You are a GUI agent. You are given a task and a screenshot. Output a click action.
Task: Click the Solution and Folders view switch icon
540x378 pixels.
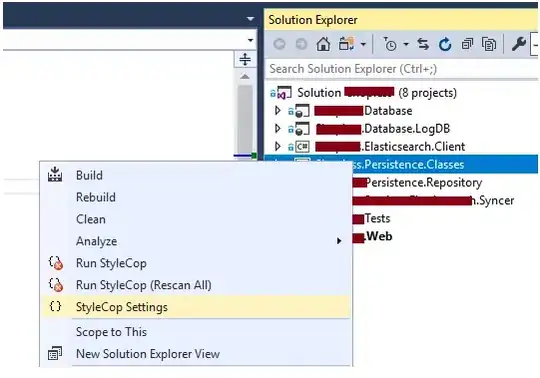coord(346,44)
